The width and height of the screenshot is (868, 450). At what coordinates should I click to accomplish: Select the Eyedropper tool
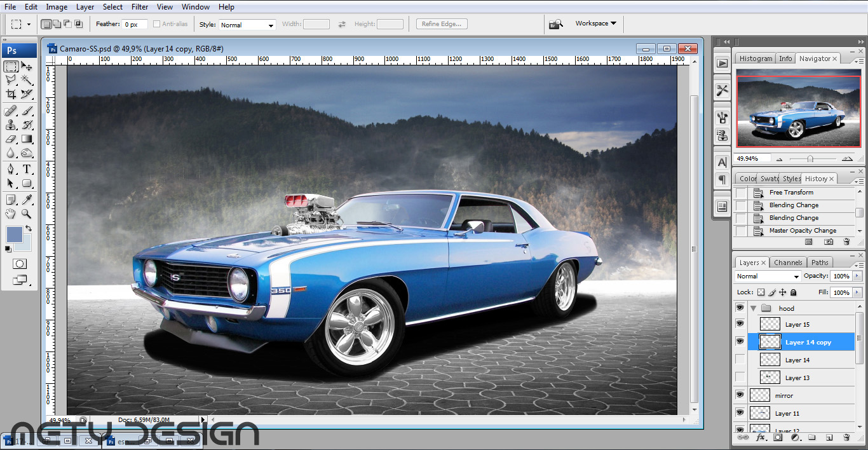27,200
